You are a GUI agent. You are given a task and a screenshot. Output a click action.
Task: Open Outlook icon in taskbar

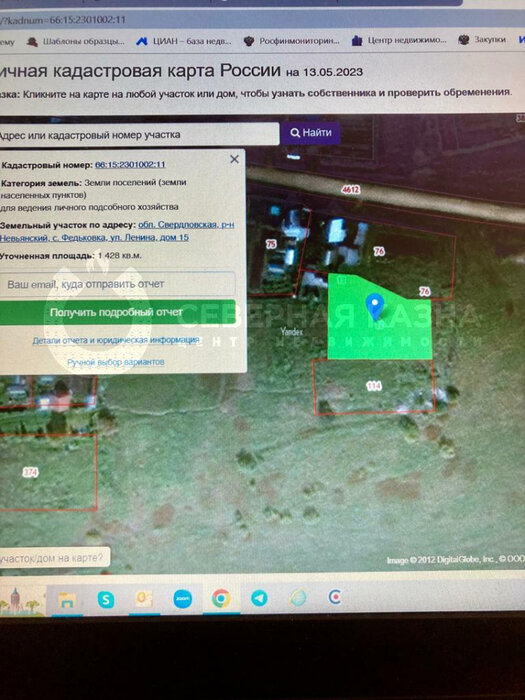point(144,599)
